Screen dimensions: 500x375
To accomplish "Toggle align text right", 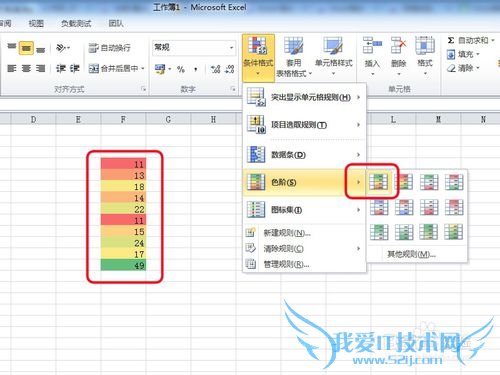I will (41, 69).
